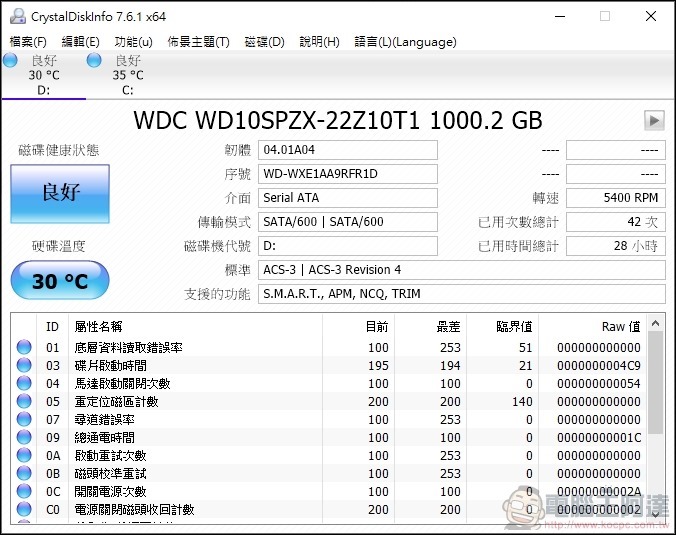Screen dimensions: 676x535
Task: Click status circle for attribute 09
Action: [x=24, y=437]
